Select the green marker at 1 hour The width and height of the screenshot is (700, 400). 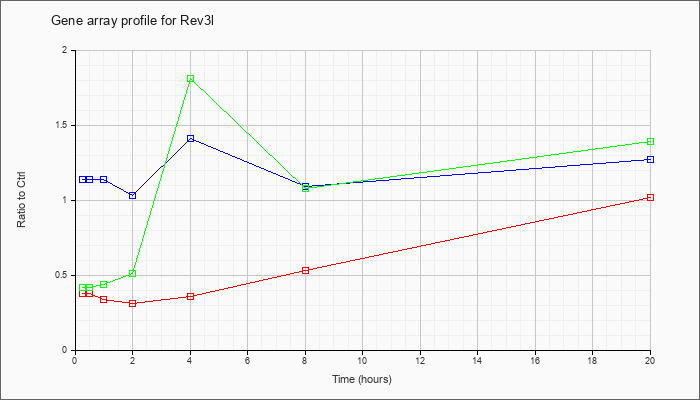point(104,284)
